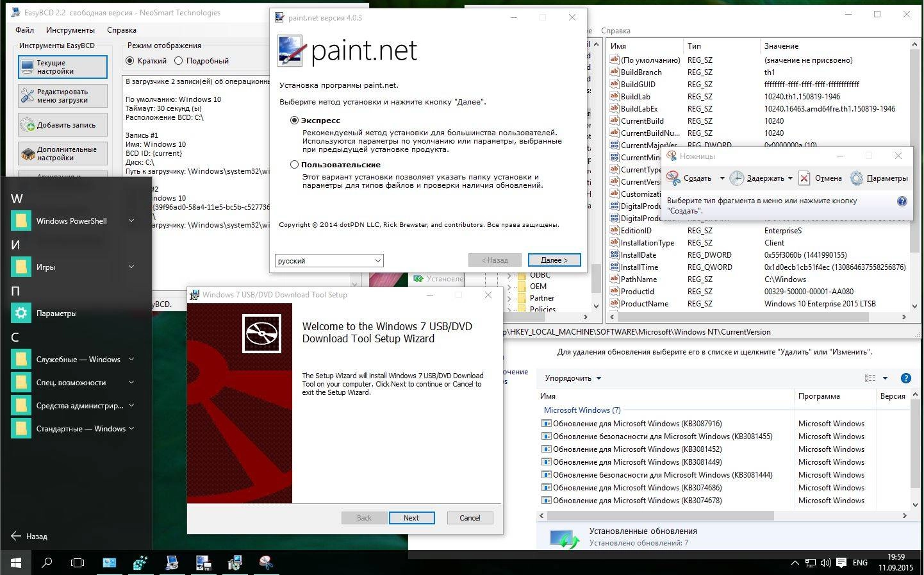Switch to the Snipping Tool taskbar icon
Screen dimensions: 924x575
click(x=265, y=563)
